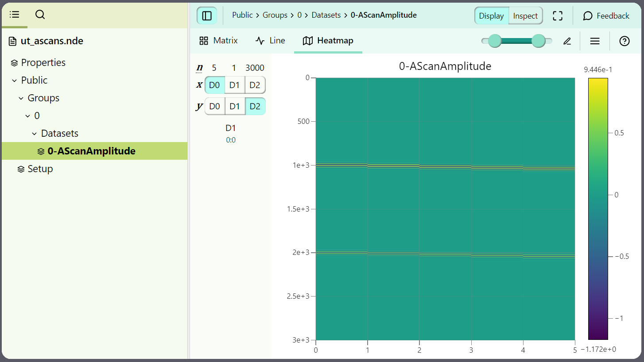The image size is (644, 362).
Task: Switch to the Line tab
Action: coord(270,41)
